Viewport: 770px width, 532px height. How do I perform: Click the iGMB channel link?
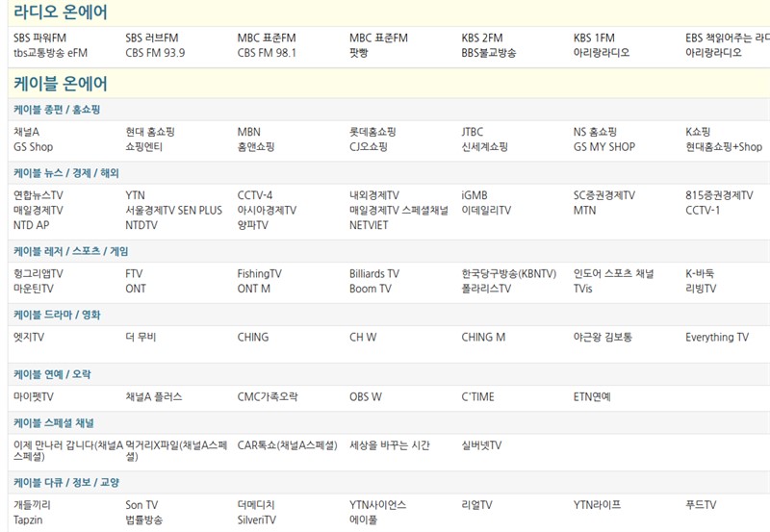(475, 195)
